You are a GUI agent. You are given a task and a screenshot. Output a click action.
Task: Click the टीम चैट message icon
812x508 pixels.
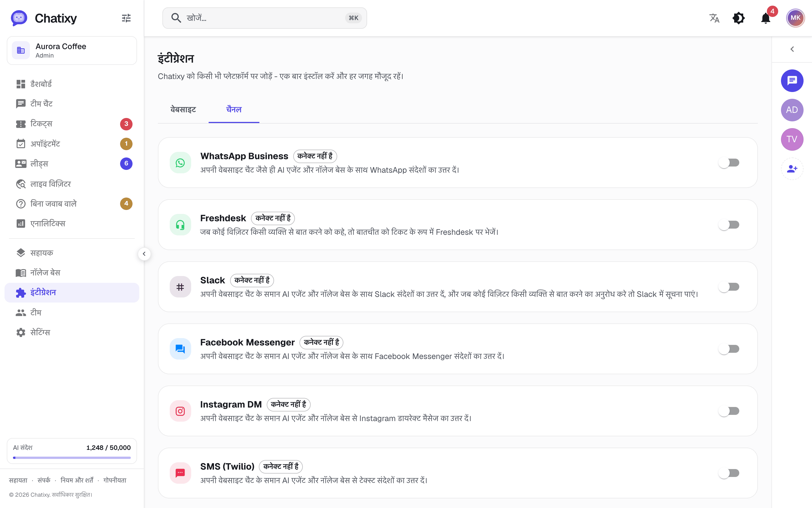point(21,104)
